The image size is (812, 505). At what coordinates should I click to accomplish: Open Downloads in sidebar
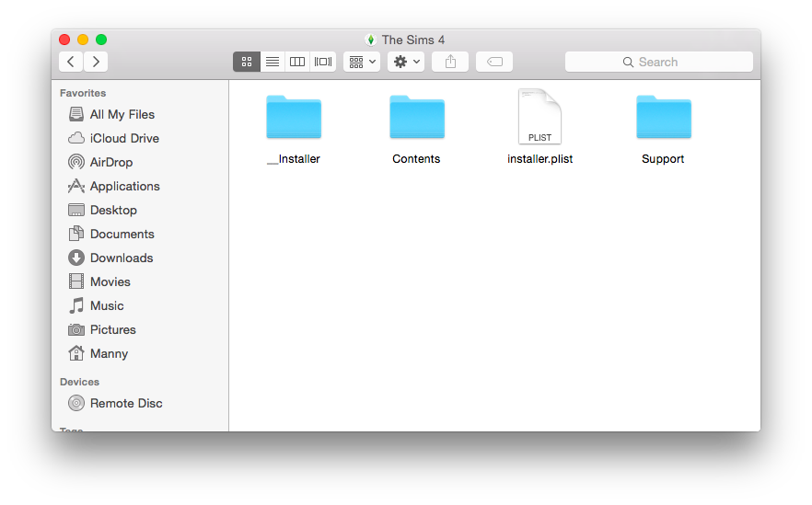click(x=140, y=258)
